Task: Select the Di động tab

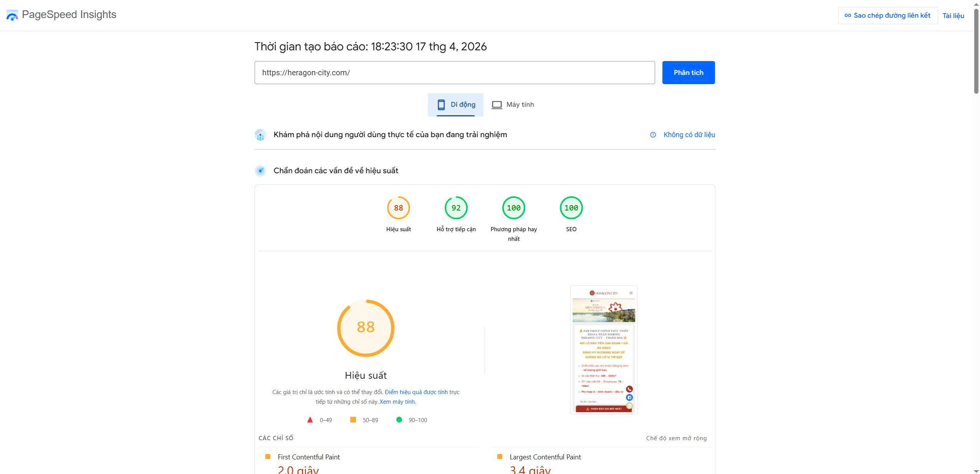Action: pyautogui.click(x=455, y=104)
